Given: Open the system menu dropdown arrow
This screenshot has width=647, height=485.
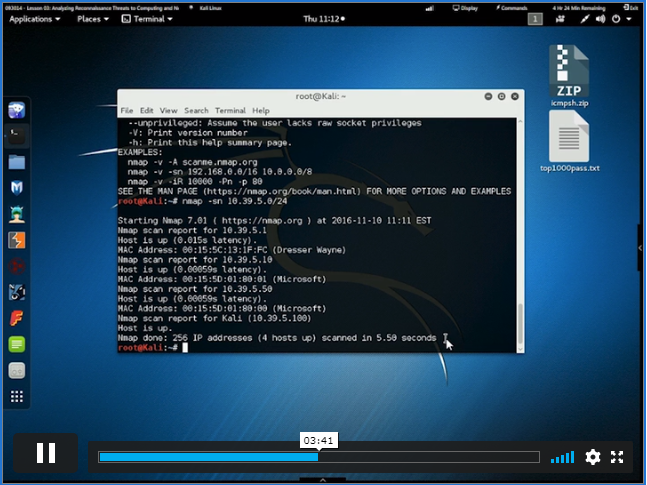Looking at the screenshot, I should coord(629,19).
